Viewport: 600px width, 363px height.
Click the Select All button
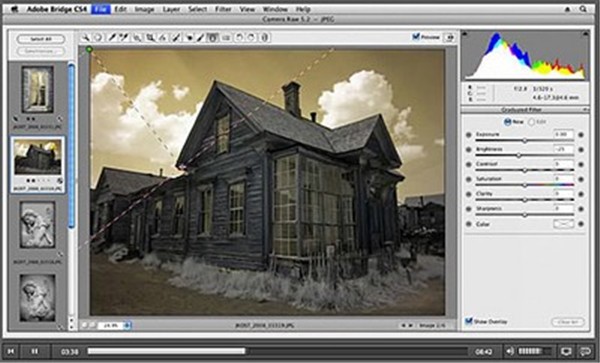click(41, 39)
